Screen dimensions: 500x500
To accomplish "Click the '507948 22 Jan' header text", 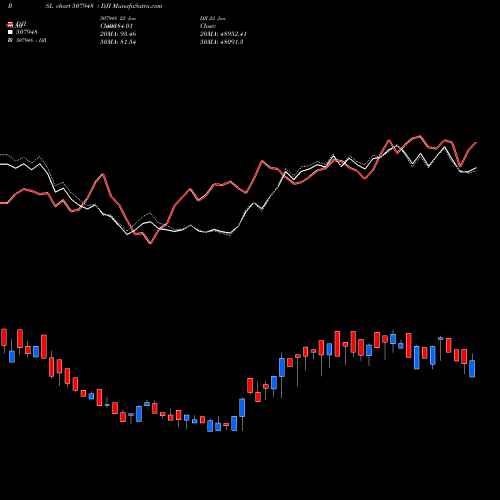I will tap(118, 18).
